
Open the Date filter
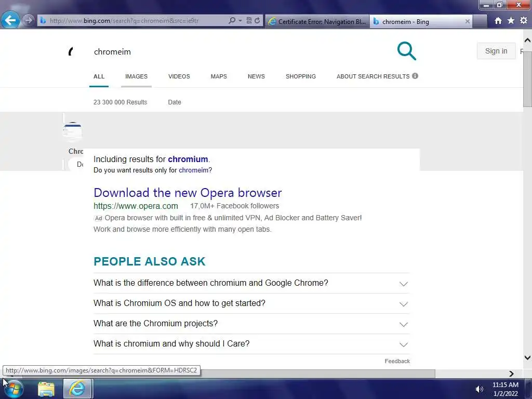pos(175,102)
